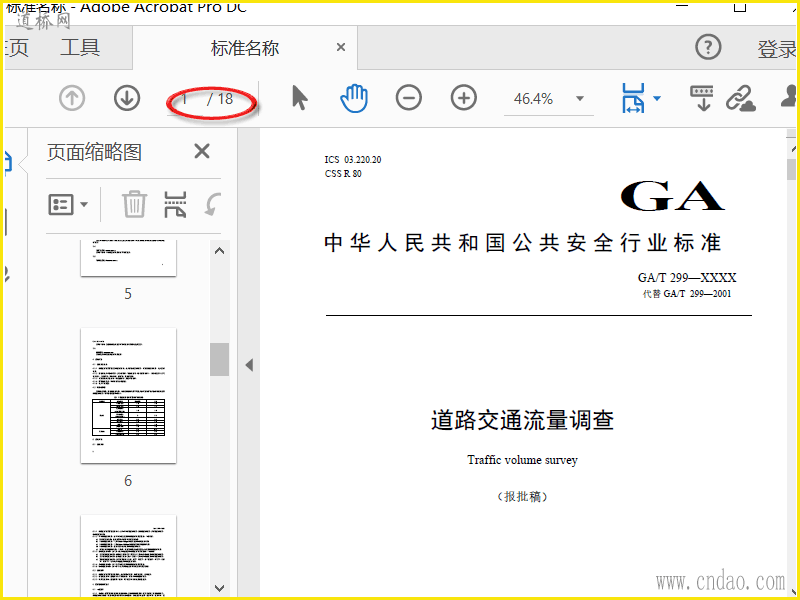Select the thumbnail below page 6
The width and height of the screenshot is (800, 600).
pos(129,555)
